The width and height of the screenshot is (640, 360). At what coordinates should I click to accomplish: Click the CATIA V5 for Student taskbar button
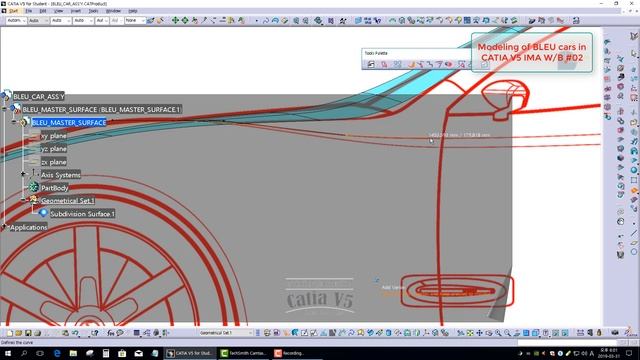pos(190,353)
